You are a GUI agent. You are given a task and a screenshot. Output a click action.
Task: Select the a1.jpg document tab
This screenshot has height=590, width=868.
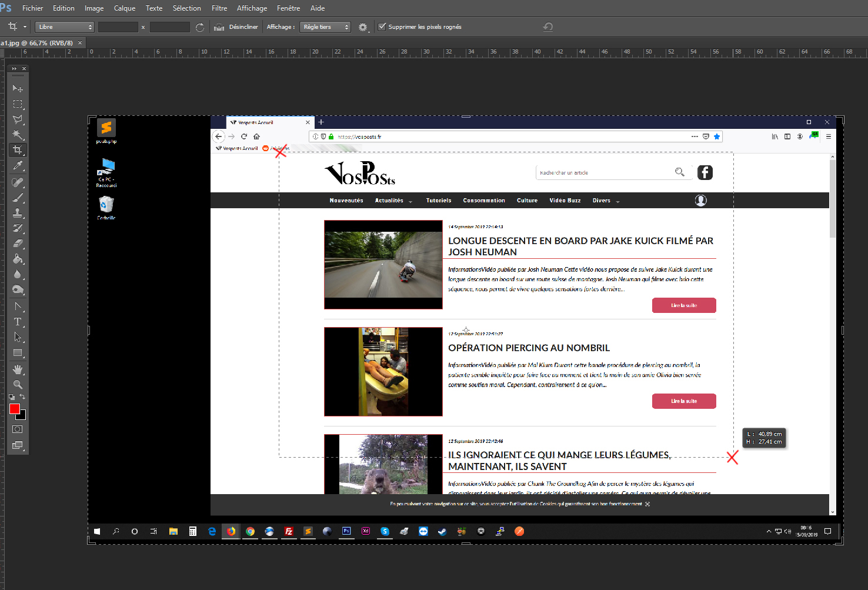tap(36, 43)
